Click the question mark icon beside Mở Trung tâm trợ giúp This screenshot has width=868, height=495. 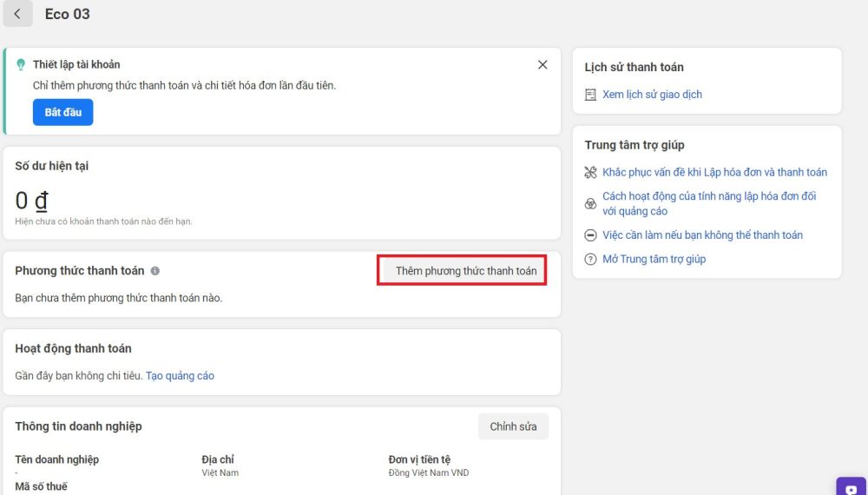590,259
